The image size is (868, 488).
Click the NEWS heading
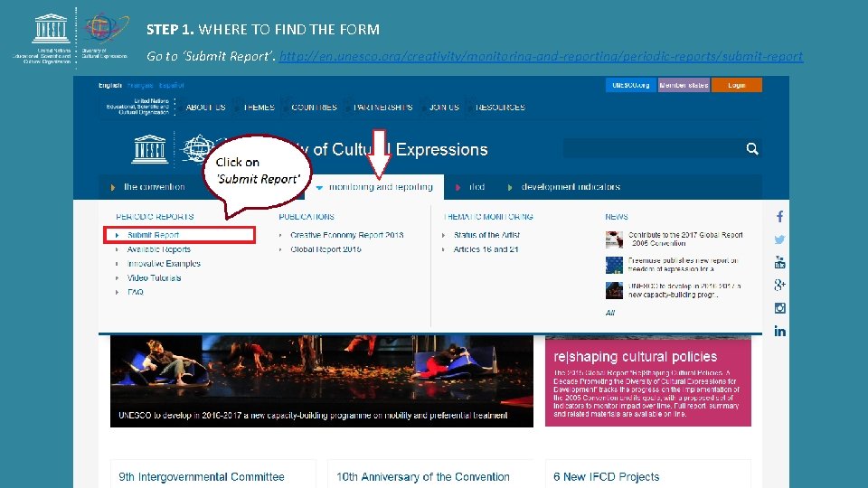tap(617, 217)
